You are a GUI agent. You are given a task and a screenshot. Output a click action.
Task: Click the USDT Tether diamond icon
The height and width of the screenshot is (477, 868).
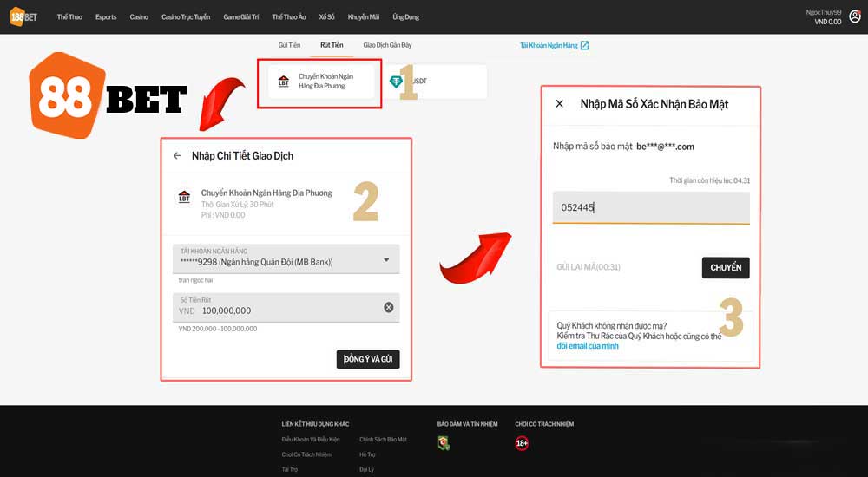tap(397, 82)
